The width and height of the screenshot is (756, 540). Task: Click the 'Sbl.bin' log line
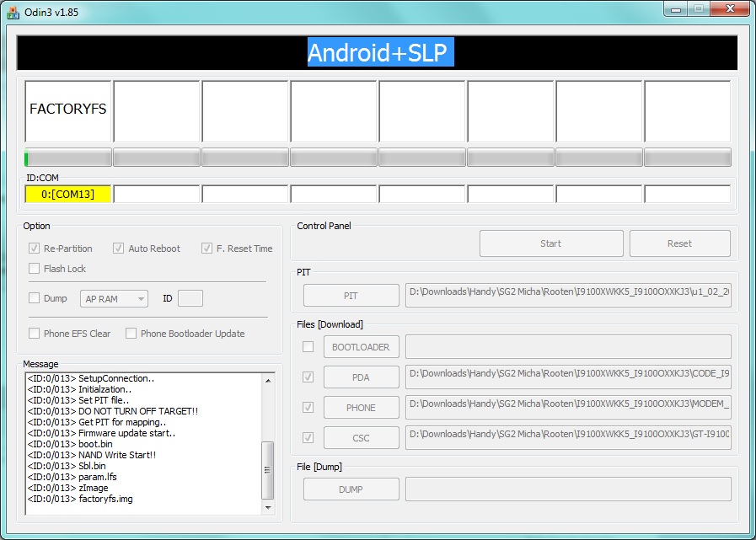click(67, 466)
